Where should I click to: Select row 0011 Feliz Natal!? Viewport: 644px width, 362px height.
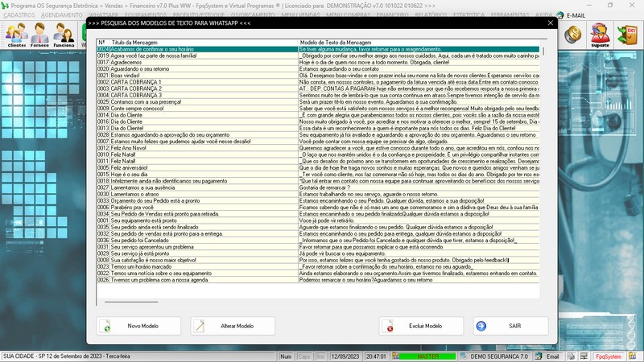click(318, 162)
